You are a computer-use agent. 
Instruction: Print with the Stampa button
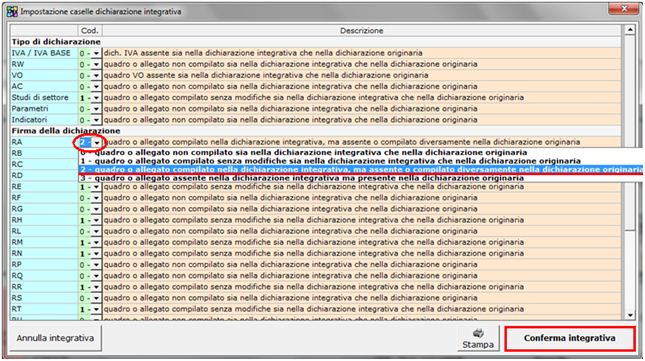[478, 338]
